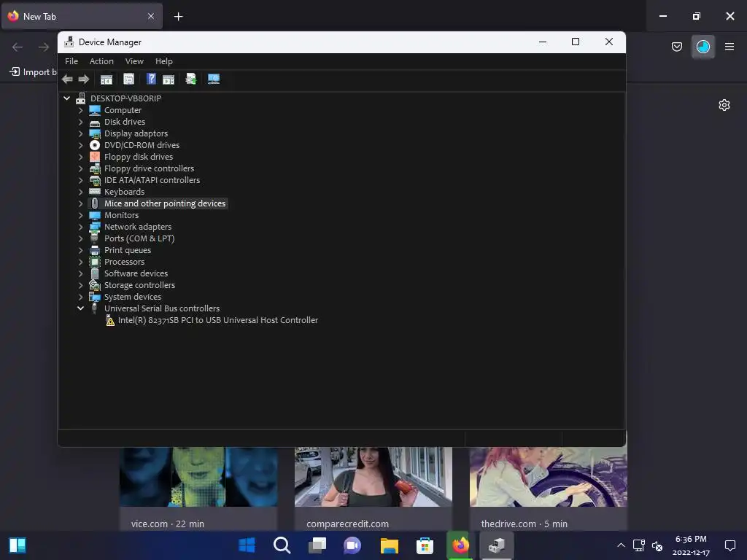The image size is (747, 560).
Task: Click the Storage controllers icon
Action: pos(95,285)
